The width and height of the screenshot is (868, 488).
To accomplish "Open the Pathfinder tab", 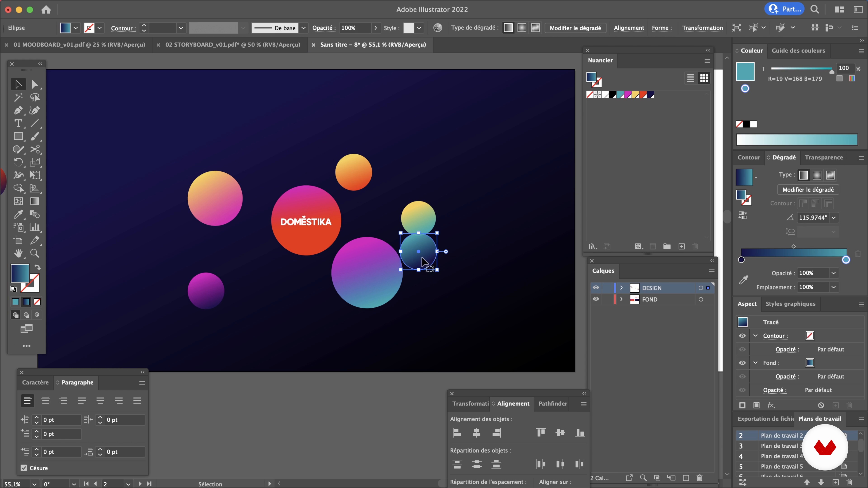I will coord(553,404).
